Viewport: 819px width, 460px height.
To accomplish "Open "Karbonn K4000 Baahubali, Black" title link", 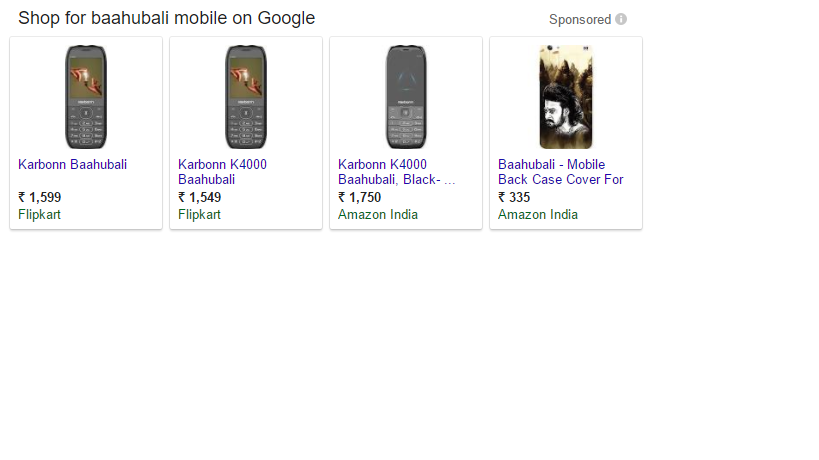I will tap(396, 172).
